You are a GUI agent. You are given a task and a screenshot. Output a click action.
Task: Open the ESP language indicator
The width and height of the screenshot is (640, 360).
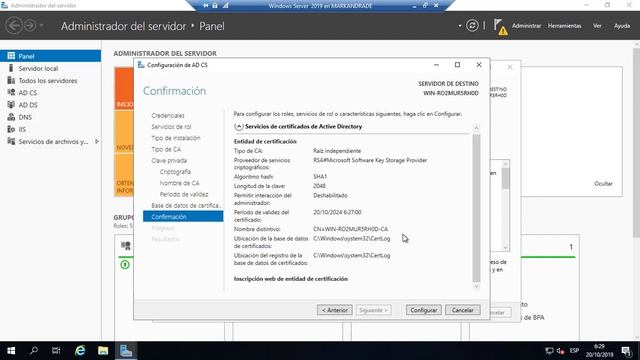point(574,351)
